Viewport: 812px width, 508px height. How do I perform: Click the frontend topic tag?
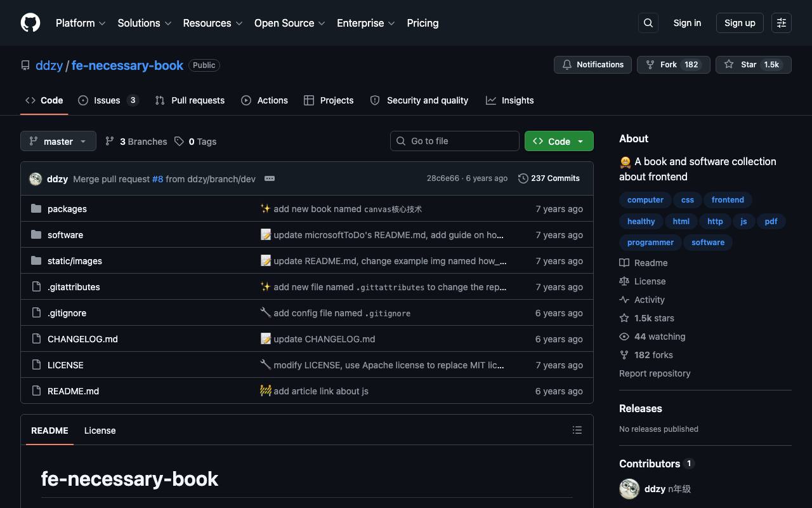tap(728, 200)
